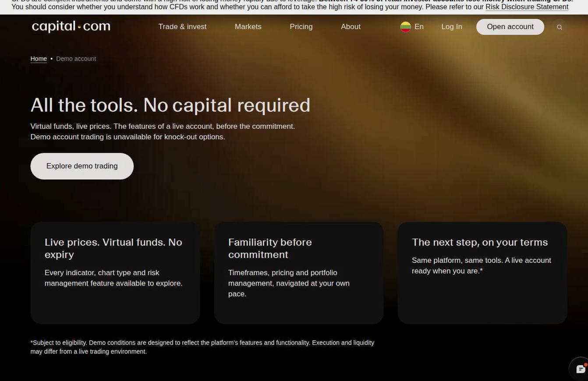Select the Live prices. Virtual funds card heading
Image resolution: width=588 pixels, height=381 pixels.
point(113,248)
